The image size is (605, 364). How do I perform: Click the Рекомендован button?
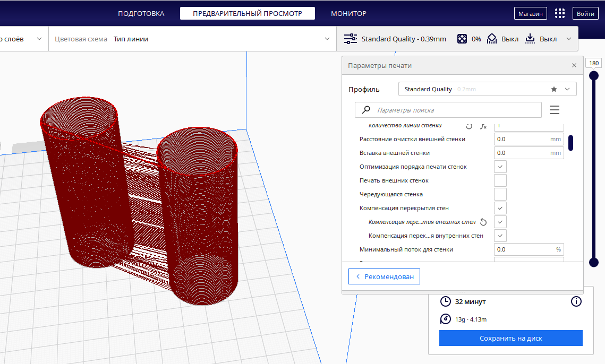click(x=384, y=276)
